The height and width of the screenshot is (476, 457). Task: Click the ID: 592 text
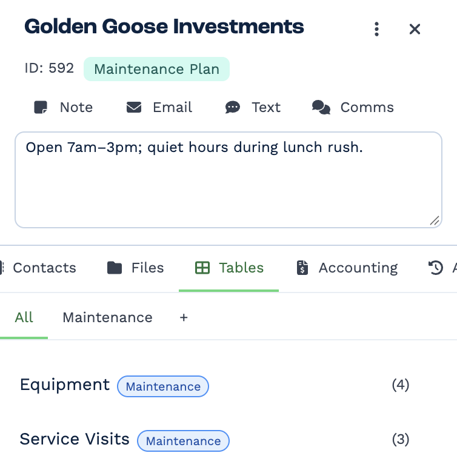click(x=49, y=68)
